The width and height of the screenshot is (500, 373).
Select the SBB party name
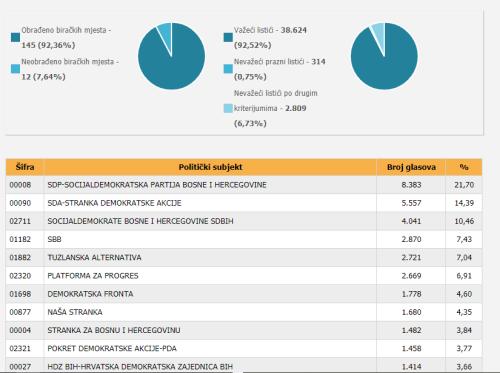pyautogui.click(x=54, y=239)
